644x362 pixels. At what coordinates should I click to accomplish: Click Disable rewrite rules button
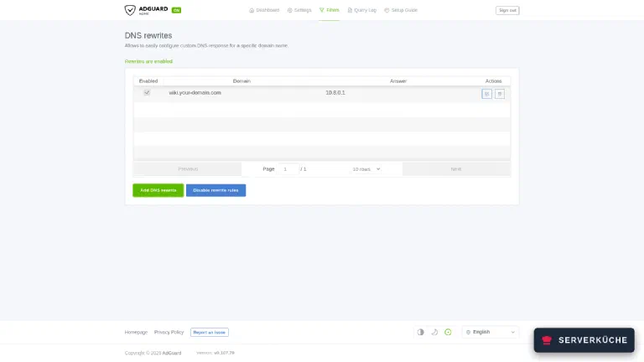pos(216,190)
